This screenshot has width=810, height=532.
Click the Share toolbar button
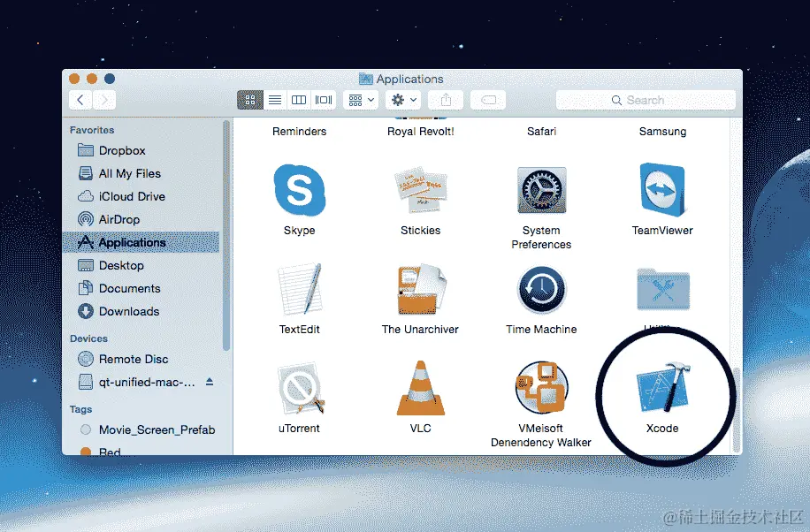pos(446,100)
